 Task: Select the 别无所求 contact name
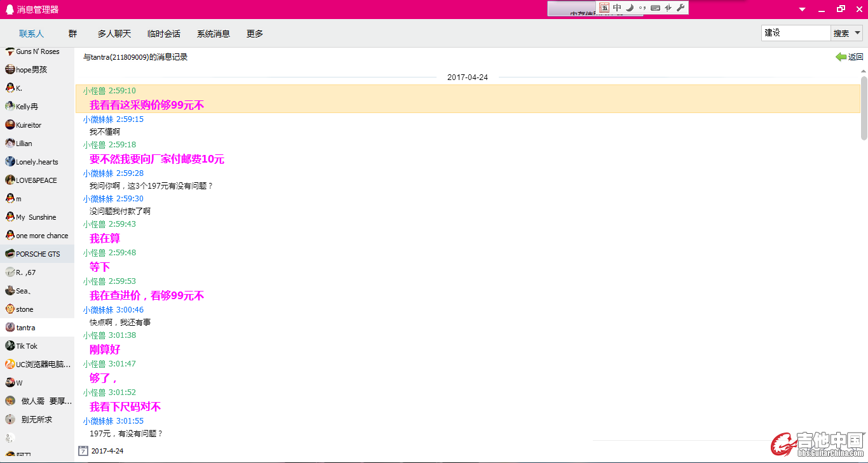click(x=37, y=420)
